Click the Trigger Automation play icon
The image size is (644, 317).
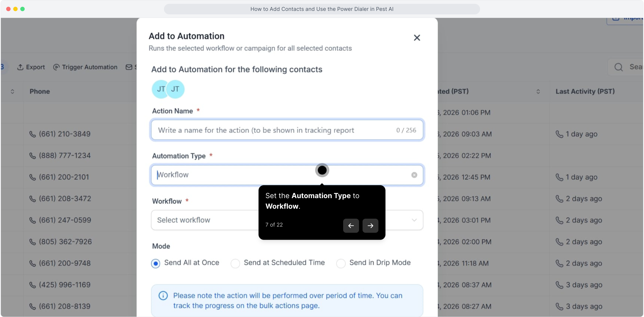(56, 67)
